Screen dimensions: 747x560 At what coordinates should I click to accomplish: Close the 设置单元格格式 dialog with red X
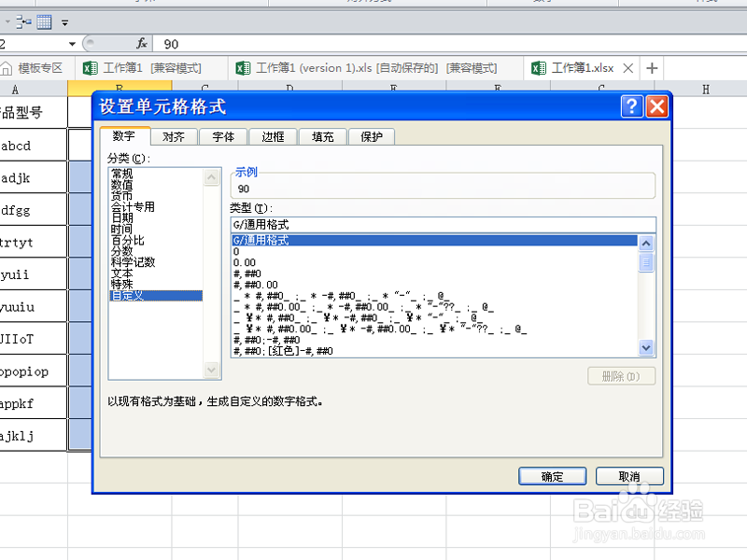pos(657,106)
